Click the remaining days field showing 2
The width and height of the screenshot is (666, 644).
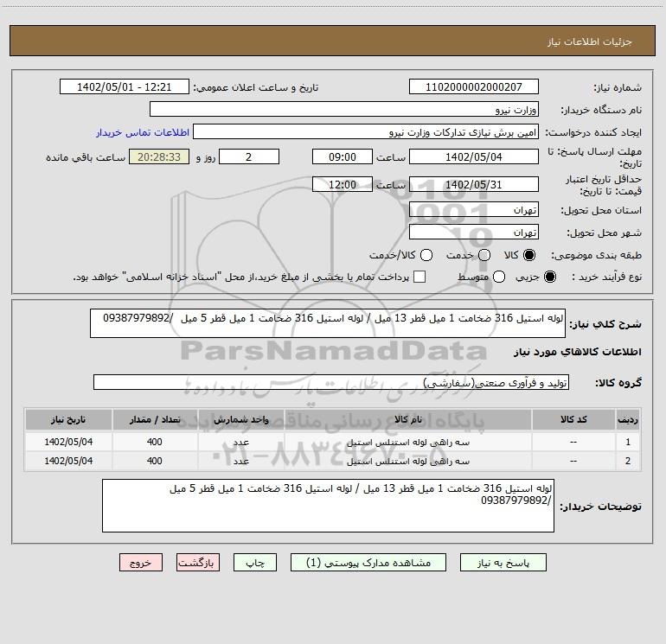[249, 156]
